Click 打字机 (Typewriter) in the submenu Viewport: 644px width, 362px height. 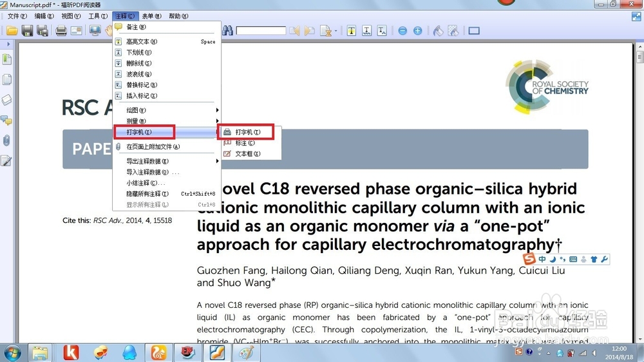coord(251,132)
